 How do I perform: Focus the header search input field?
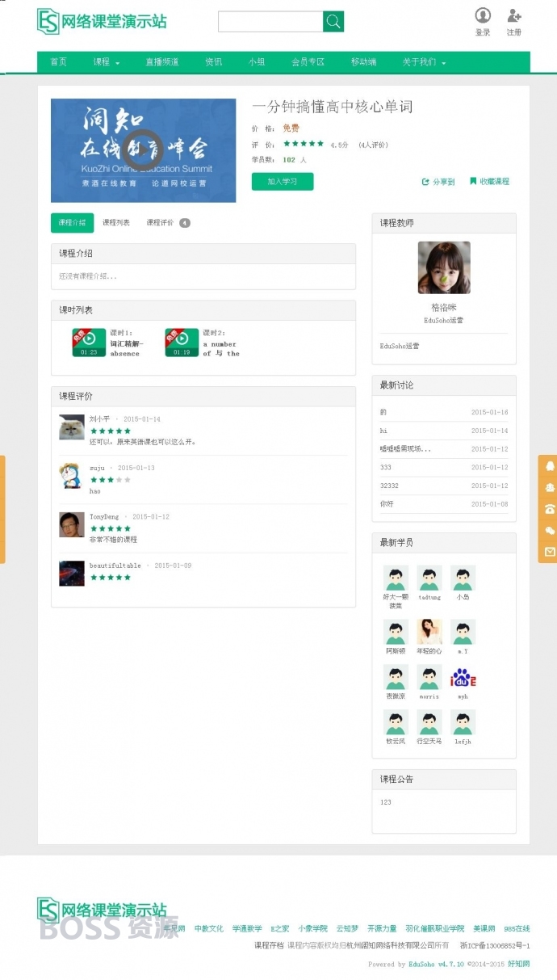click(270, 22)
